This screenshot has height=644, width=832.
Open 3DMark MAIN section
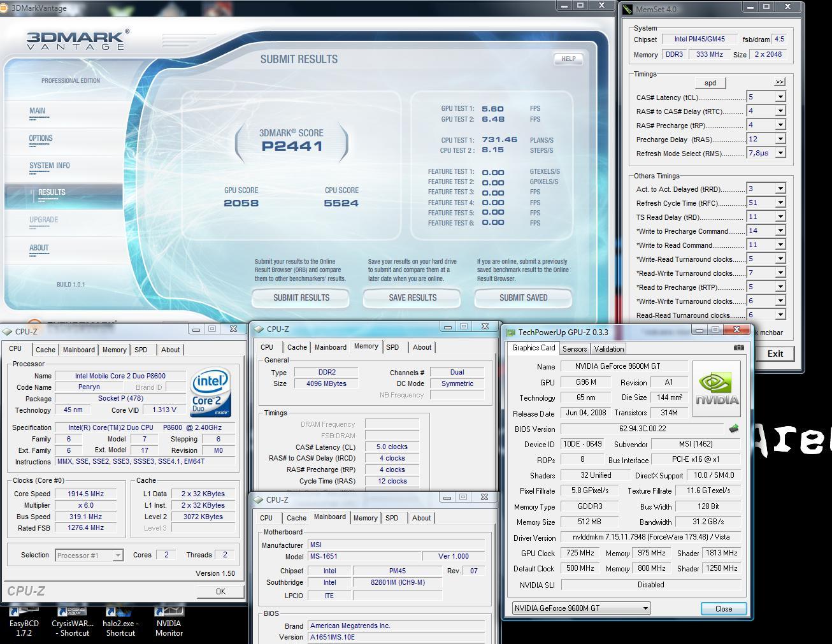click(38, 111)
